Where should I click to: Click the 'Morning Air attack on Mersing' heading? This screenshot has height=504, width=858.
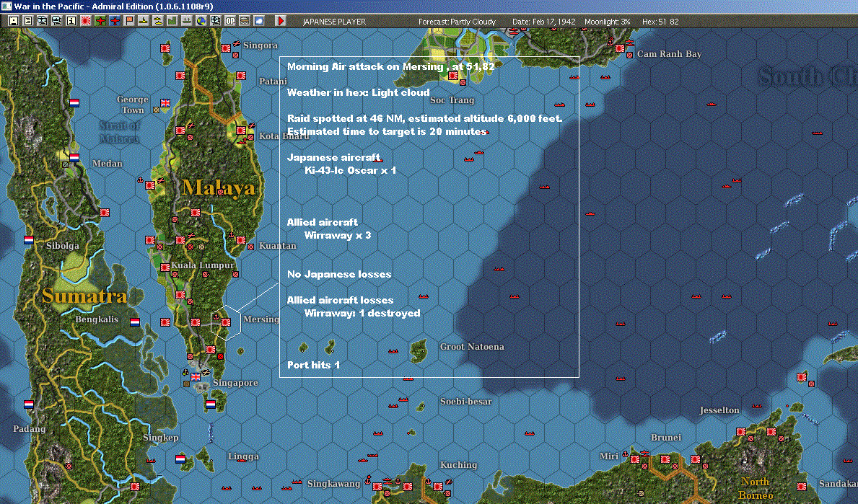[x=390, y=66]
